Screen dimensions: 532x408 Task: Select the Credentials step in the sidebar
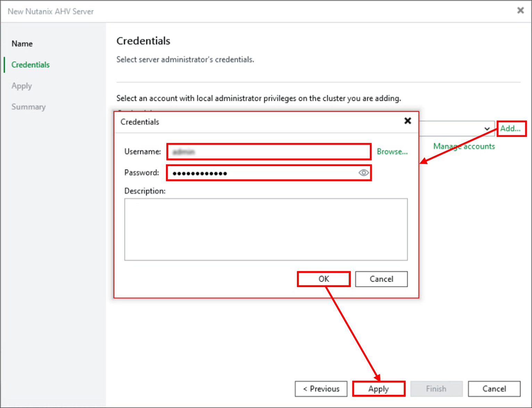point(30,65)
